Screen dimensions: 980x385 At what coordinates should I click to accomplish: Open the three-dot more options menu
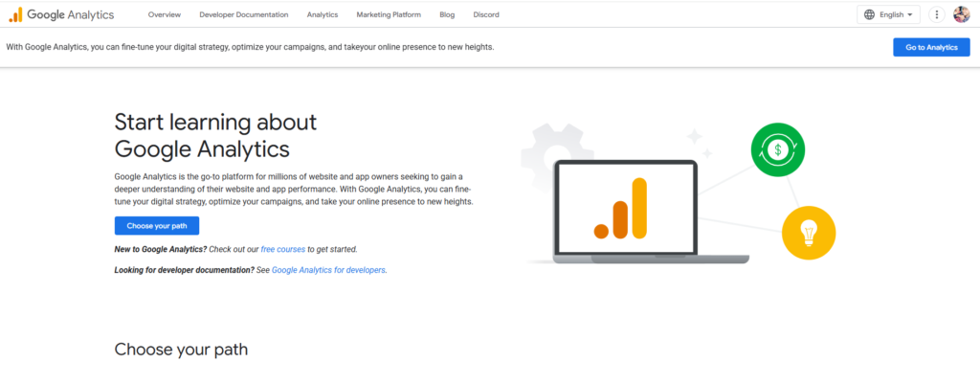click(x=936, y=14)
